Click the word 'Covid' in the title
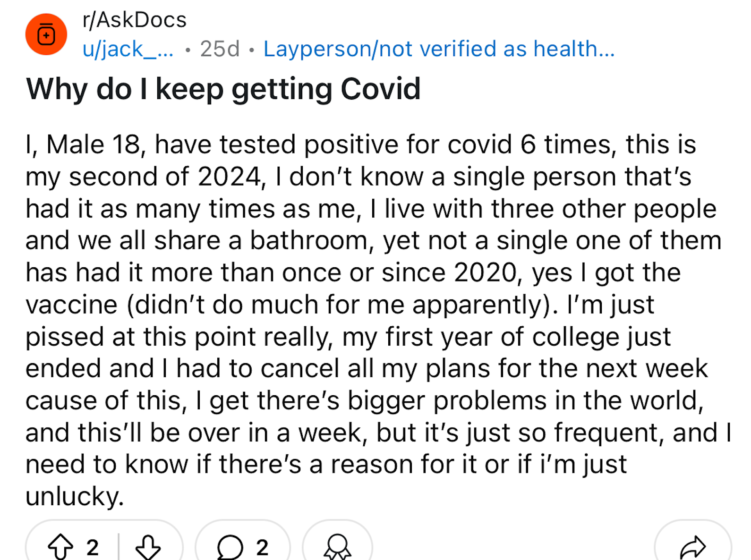Screen dimensions: 751x560 coord(381,89)
